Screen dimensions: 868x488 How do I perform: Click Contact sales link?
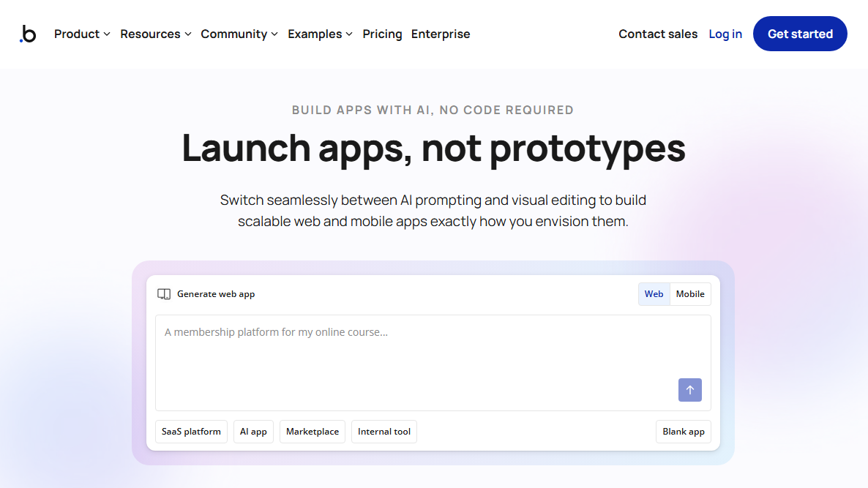pyautogui.click(x=658, y=34)
